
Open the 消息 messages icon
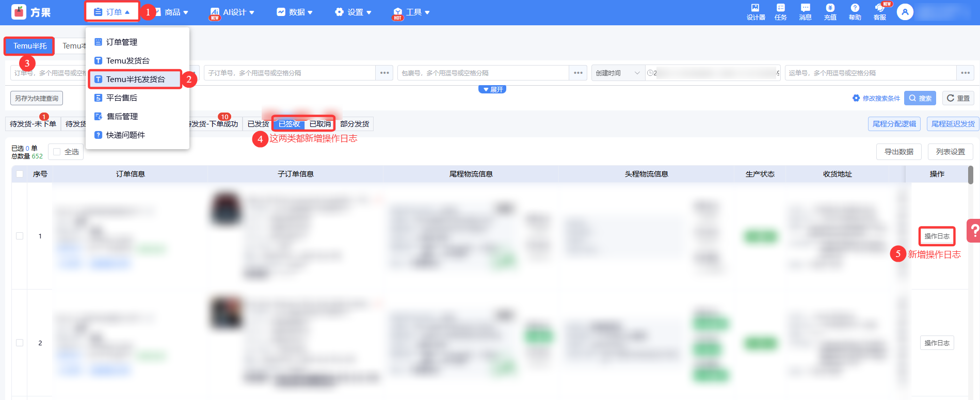(806, 12)
